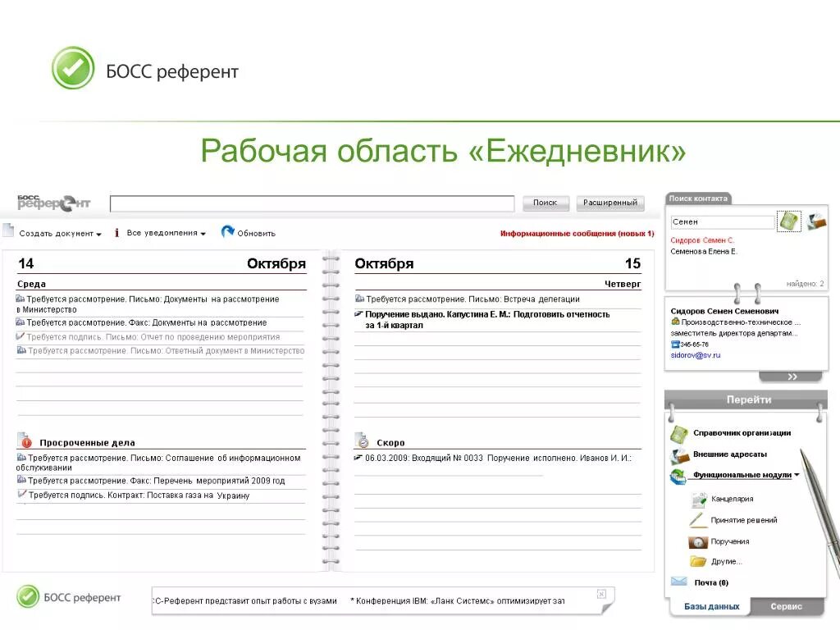Click the Справочник организации book icon

pyautogui.click(x=678, y=434)
